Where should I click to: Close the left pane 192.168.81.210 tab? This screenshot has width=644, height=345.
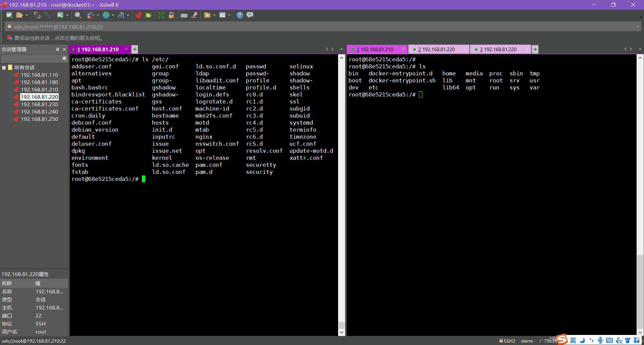(x=126, y=49)
